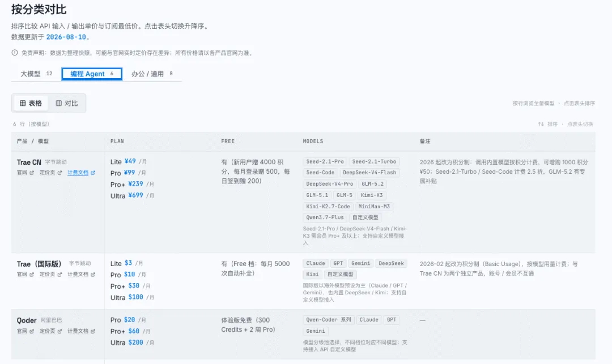Click the GLM-5.2 model tag
This screenshot has height=364, width=612.
[x=372, y=184]
